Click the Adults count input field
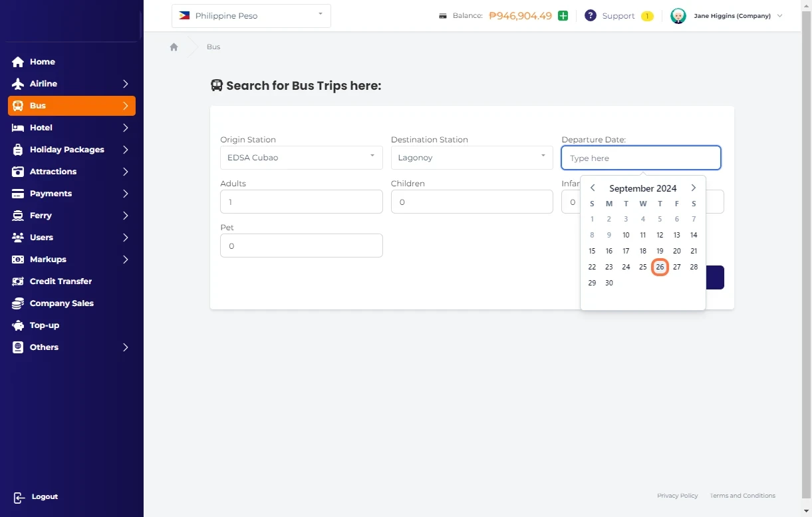This screenshot has width=812, height=517. (x=301, y=202)
